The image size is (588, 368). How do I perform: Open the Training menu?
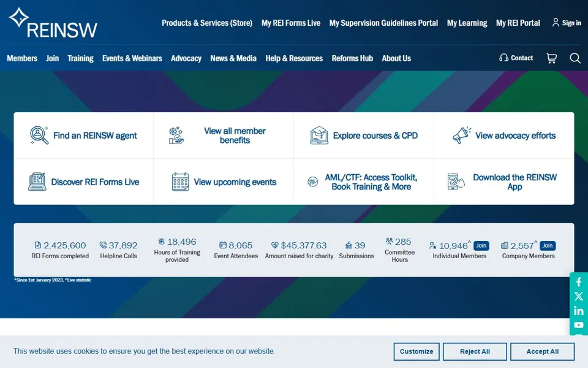click(80, 58)
